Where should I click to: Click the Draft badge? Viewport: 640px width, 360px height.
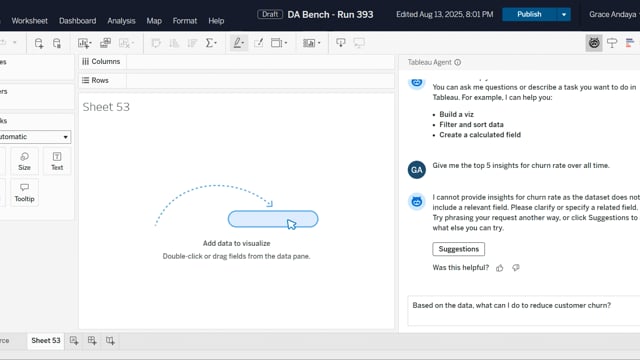pos(270,14)
